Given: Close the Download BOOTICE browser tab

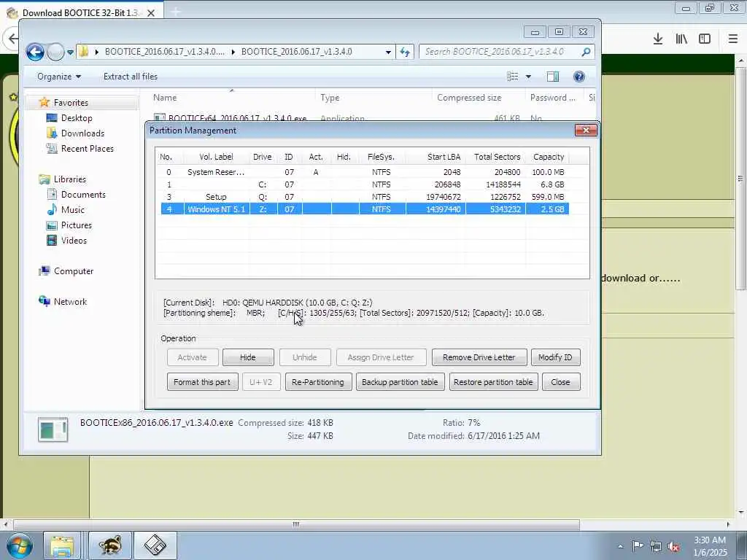Looking at the screenshot, I should [150, 13].
